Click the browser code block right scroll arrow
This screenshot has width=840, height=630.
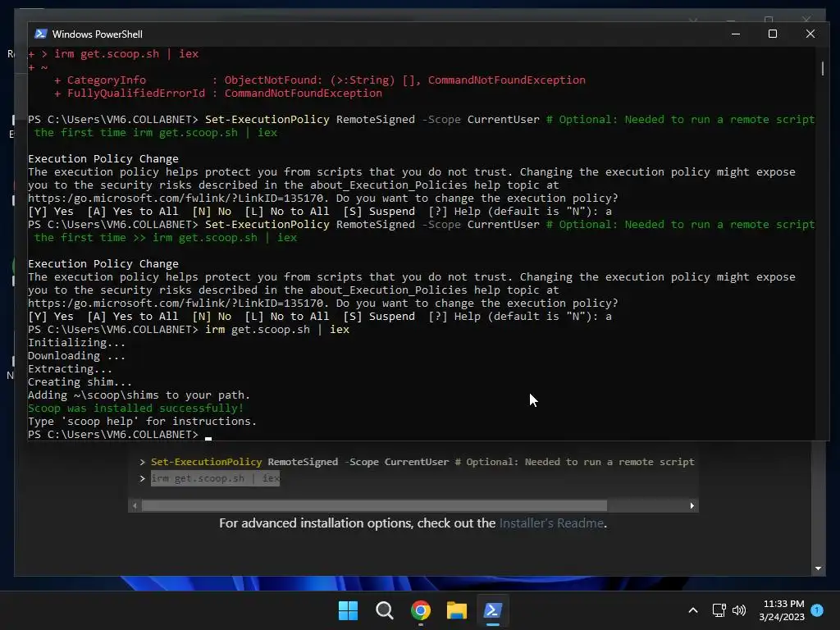click(692, 505)
